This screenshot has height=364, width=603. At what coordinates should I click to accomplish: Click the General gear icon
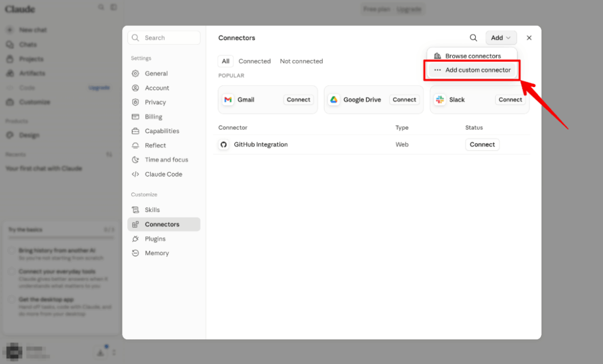[x=135, y=74]
